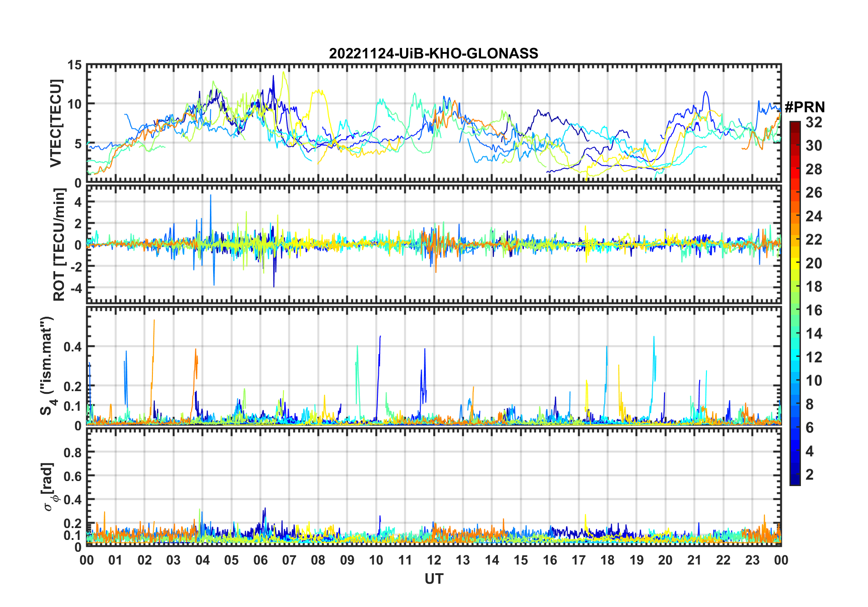Click the tallest orange S4 spike near 02 UT
This screenshot has width=868, height=607.
pos(154,321)
